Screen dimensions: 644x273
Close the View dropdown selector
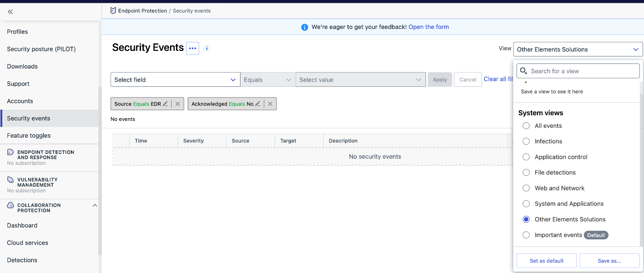pyautogui.click(x=578, y=49)
